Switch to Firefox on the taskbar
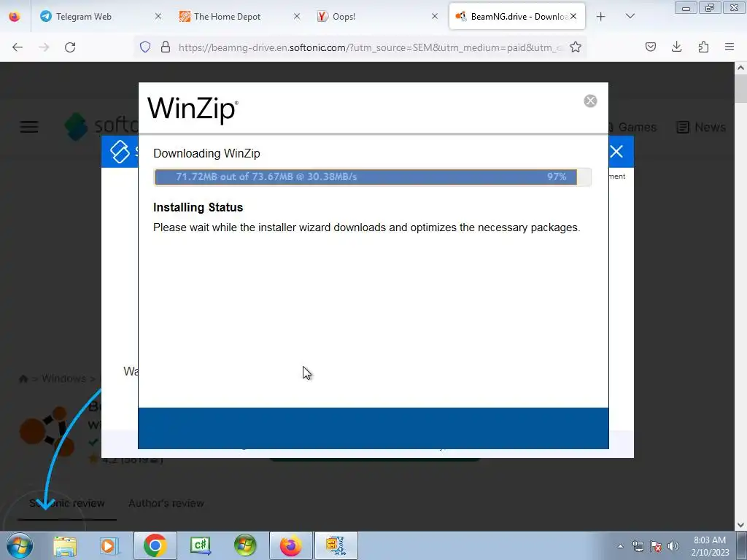747x560 pixels. pyautogui.click(x=290, y=545)
